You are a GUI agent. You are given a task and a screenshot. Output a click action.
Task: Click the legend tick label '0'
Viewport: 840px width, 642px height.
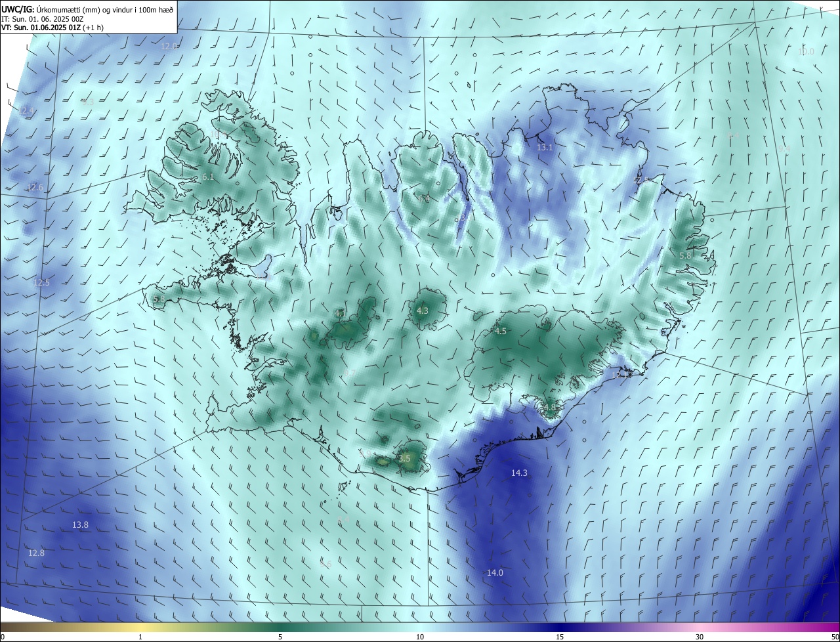2,637
